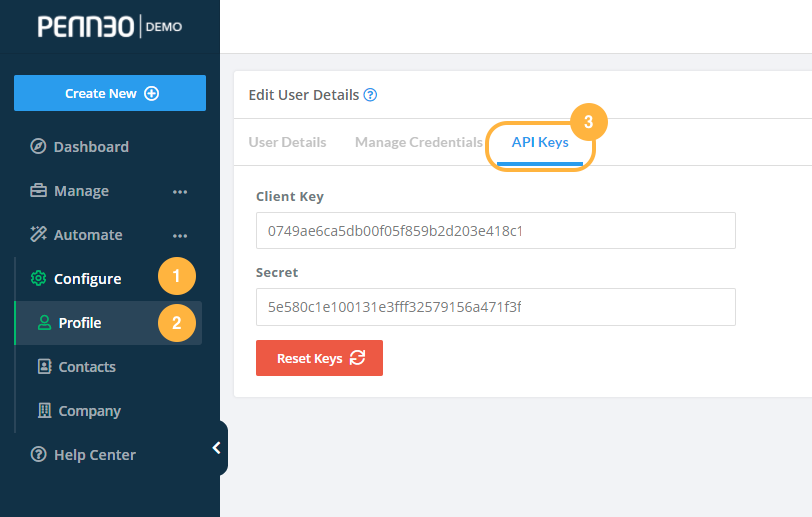
Task: Click the Company building icon
Action: 45,411
